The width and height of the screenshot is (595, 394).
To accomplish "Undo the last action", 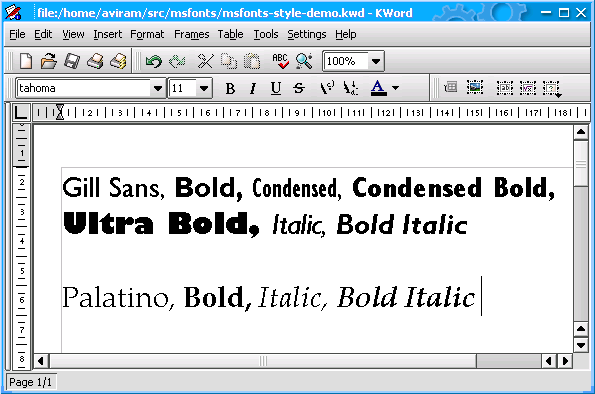I will click(x=154, y=61).
